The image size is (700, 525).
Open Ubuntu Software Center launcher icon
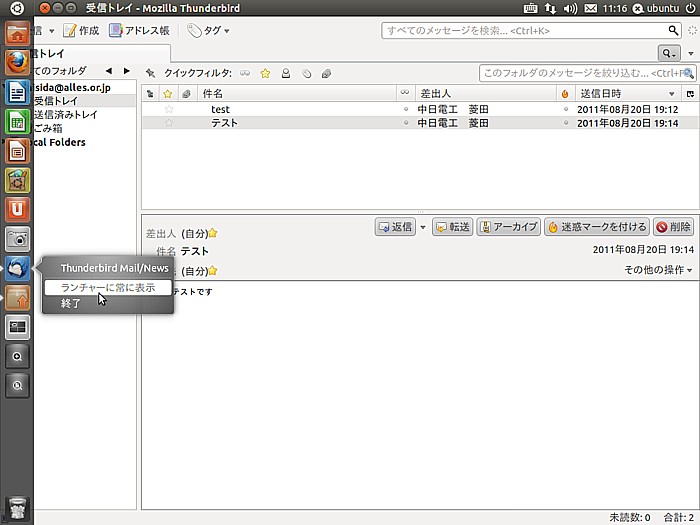17,180
